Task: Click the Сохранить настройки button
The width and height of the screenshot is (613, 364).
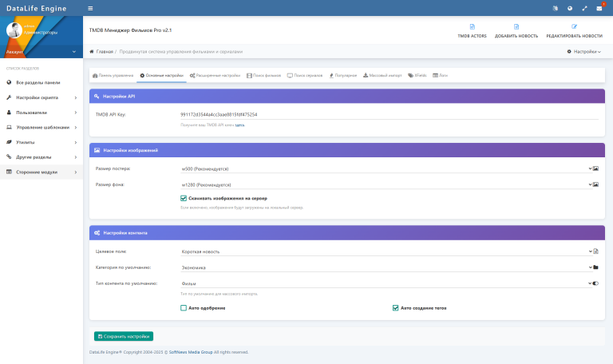Action: 123,336
